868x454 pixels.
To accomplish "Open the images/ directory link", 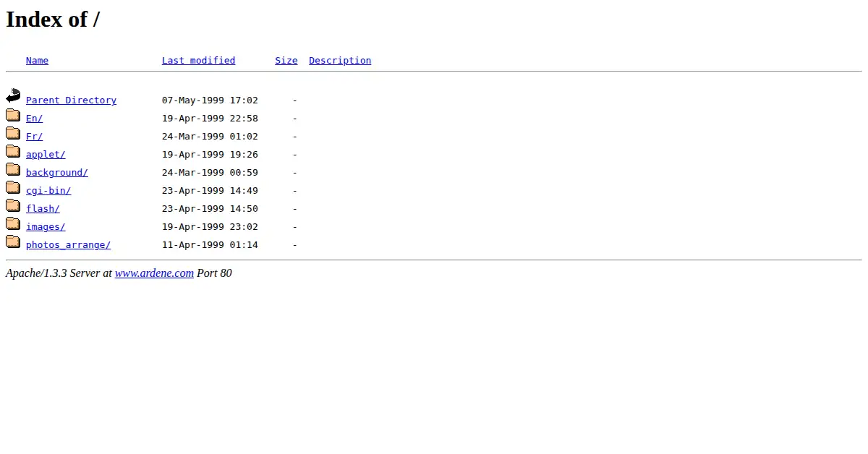I will point(46,227).
